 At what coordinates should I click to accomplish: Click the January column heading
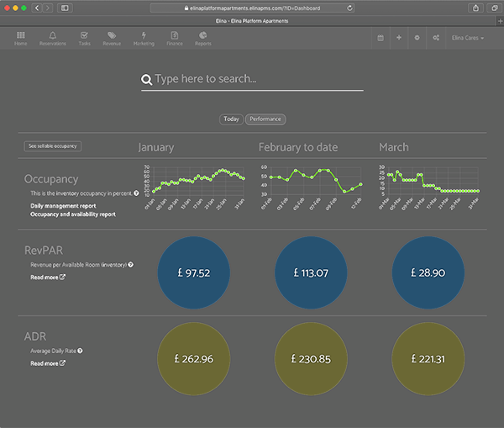pyautogui.click(x=156, y=147)
